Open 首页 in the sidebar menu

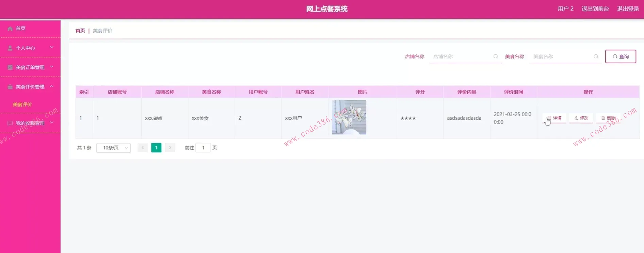pos(30,28)
